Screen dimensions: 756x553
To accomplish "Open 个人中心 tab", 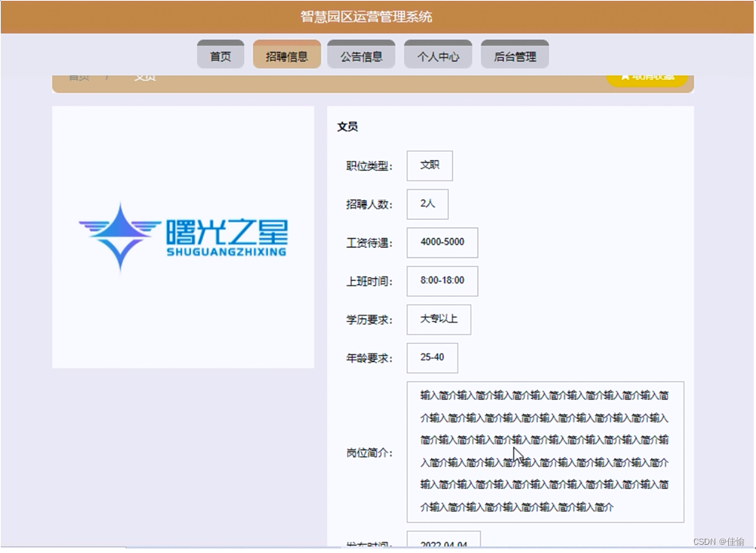I will point(438,54).
